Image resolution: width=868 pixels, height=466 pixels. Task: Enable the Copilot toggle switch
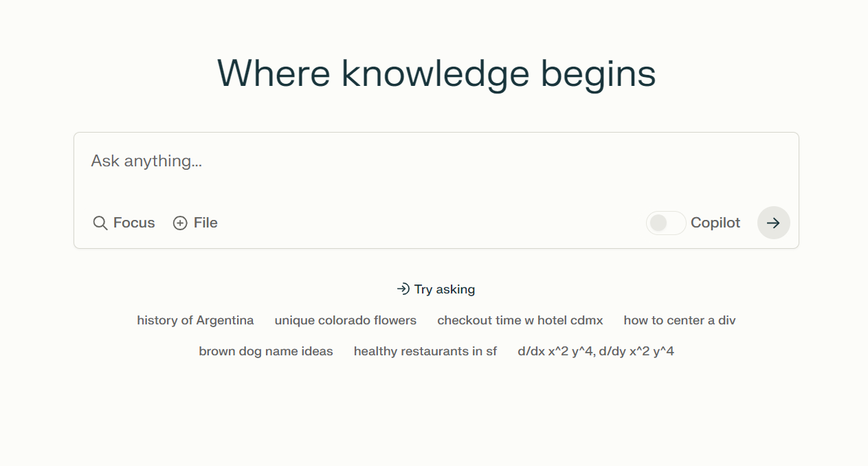click(x=665, y=223)
